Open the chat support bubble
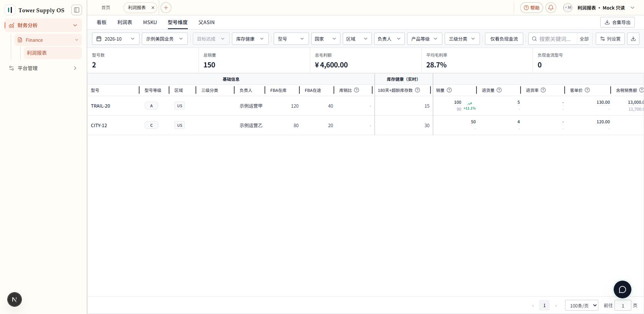Screen dimensions: 644x314 623,289
